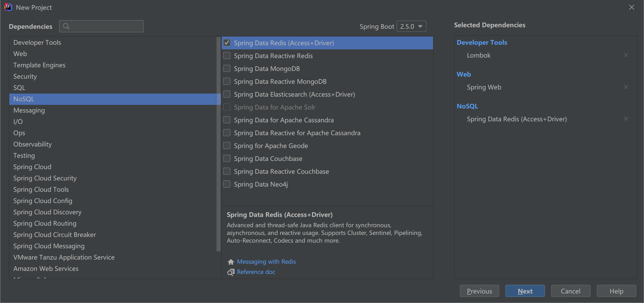The width and height of the screenshot is (644, 303).
Task: Select Spring Cloud Circuit Breaker category
Action: (x=113, y=235)
